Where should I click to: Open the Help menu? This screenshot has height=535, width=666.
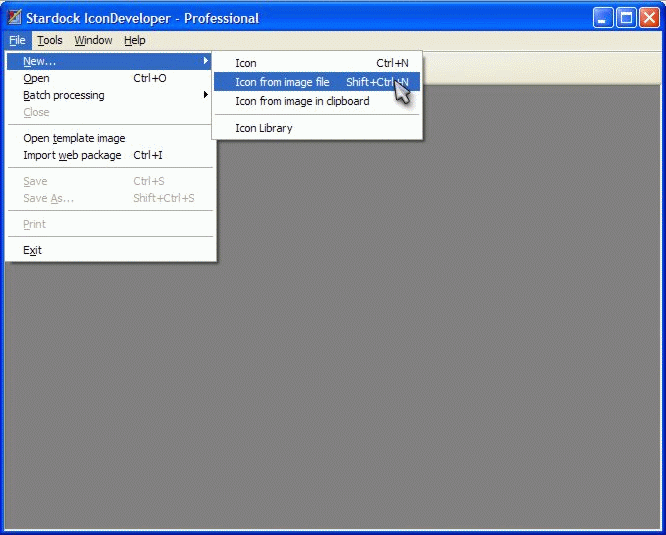click(x=135, y=40)
